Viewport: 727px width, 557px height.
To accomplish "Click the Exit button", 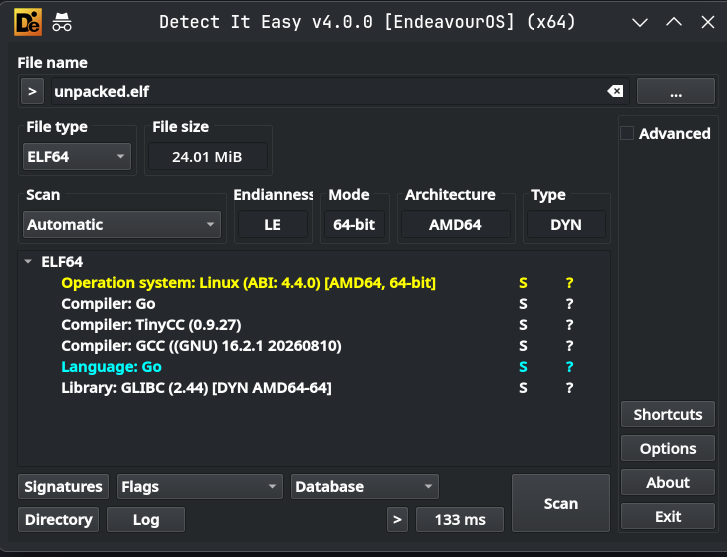I will [668, 516].
